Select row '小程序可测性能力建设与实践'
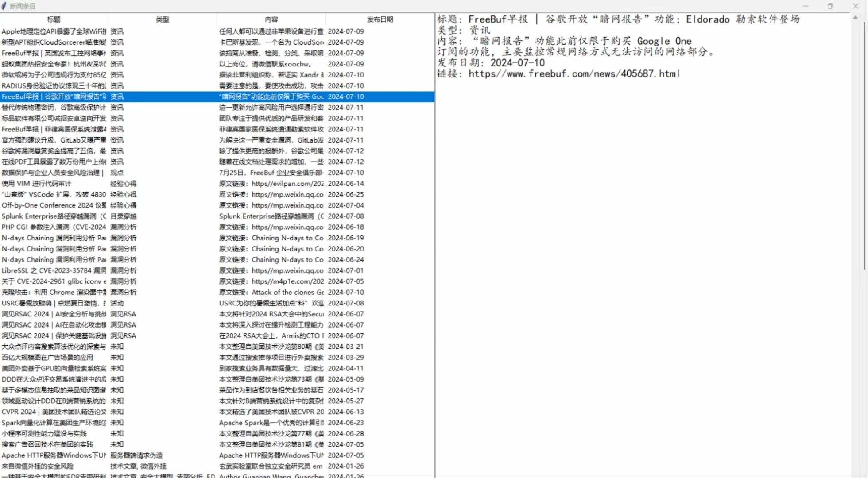This screenshot has width=868, height=478. pos(217,433)
